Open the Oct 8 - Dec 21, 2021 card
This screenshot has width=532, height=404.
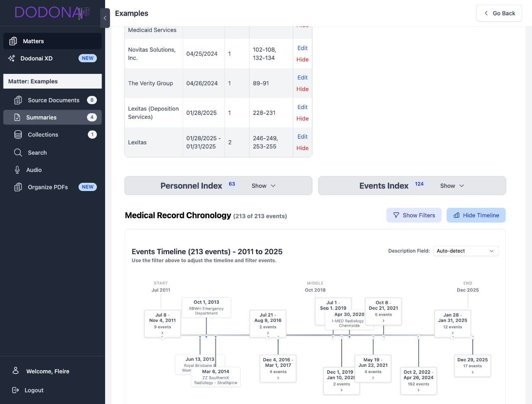383,311
